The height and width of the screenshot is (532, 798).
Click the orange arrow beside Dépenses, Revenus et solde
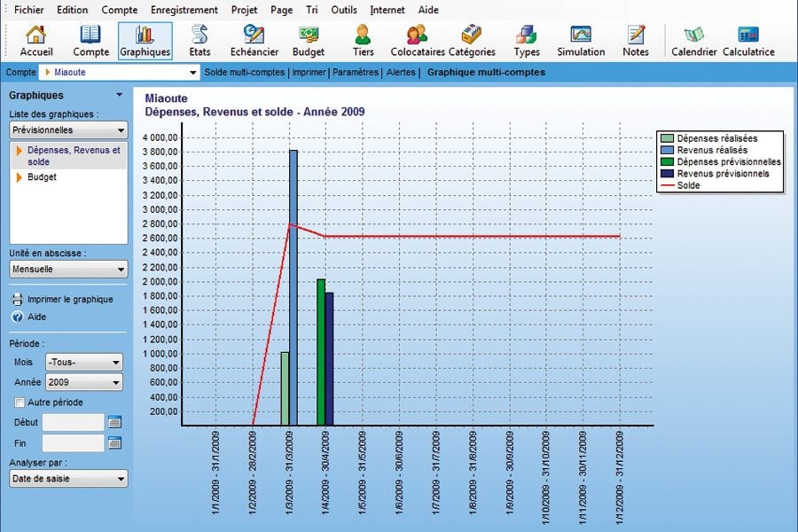click(19, 151)
